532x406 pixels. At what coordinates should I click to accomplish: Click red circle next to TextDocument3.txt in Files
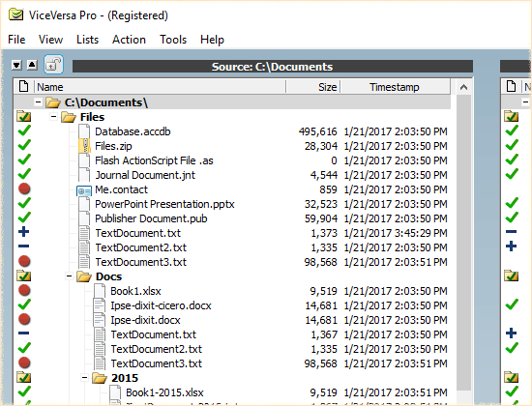click(x=24, y=261)
